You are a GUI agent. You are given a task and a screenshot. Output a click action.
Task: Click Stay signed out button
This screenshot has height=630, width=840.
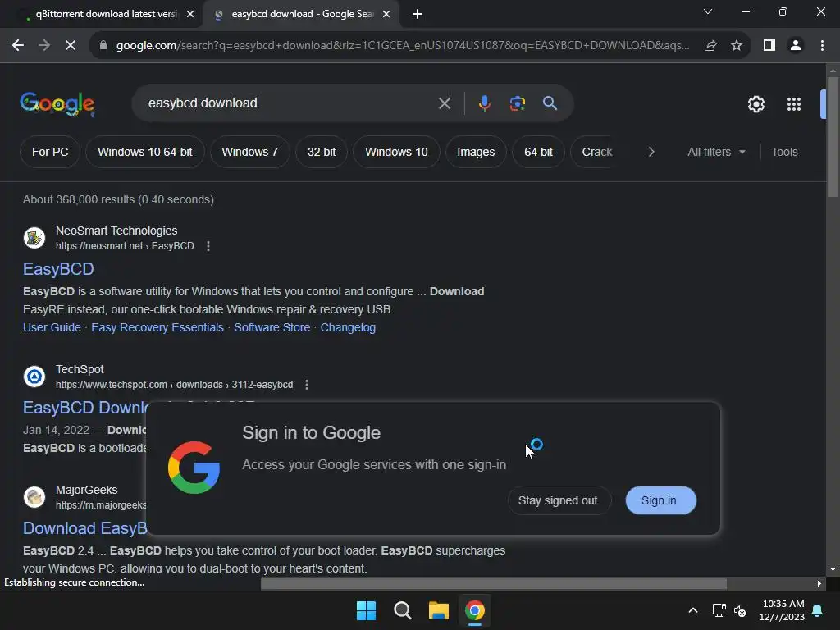point(558,500)
